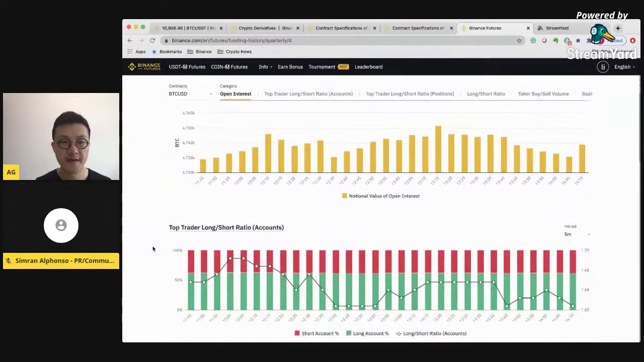Open the Crypto News bookmarks folder
The width and height of the screenshot is (644, 362).
[234, 52]
